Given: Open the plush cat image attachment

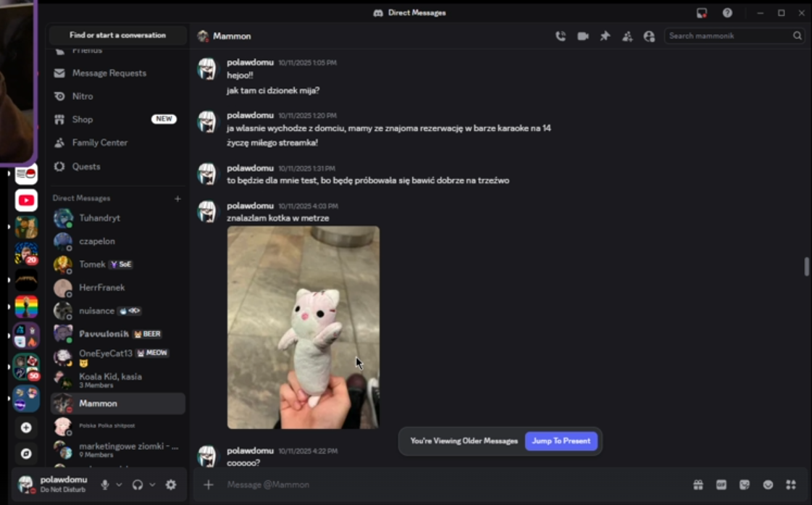Looking at the screenshot, I should (303, 327).
